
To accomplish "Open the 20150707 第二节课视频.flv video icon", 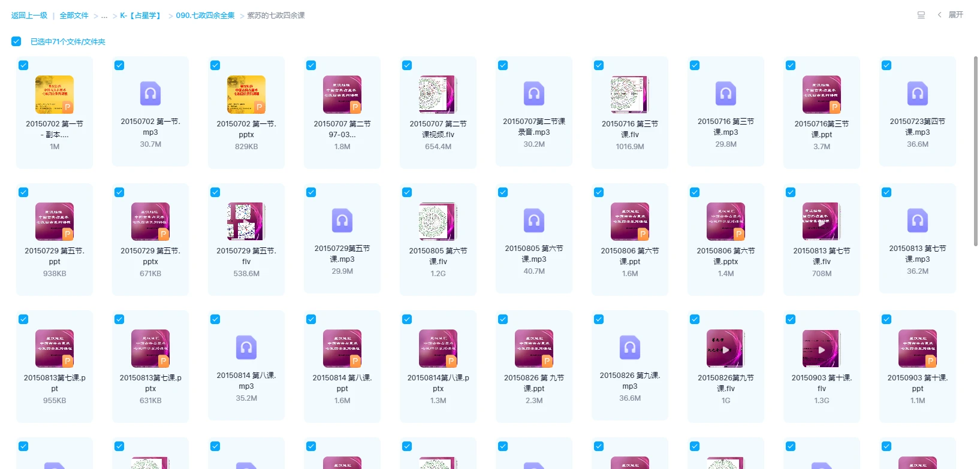I will pyautogui.click(x=438, y=95).
